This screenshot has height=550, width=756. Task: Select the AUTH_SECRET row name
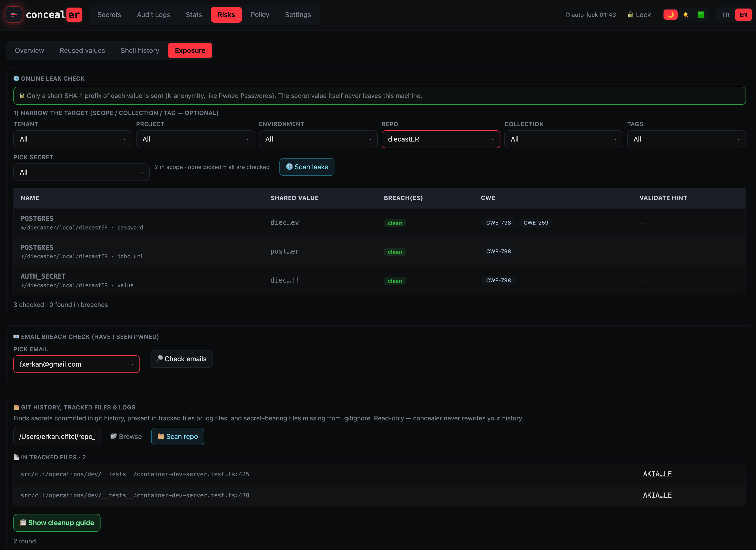pyautogui.click(x=43, y=276)
